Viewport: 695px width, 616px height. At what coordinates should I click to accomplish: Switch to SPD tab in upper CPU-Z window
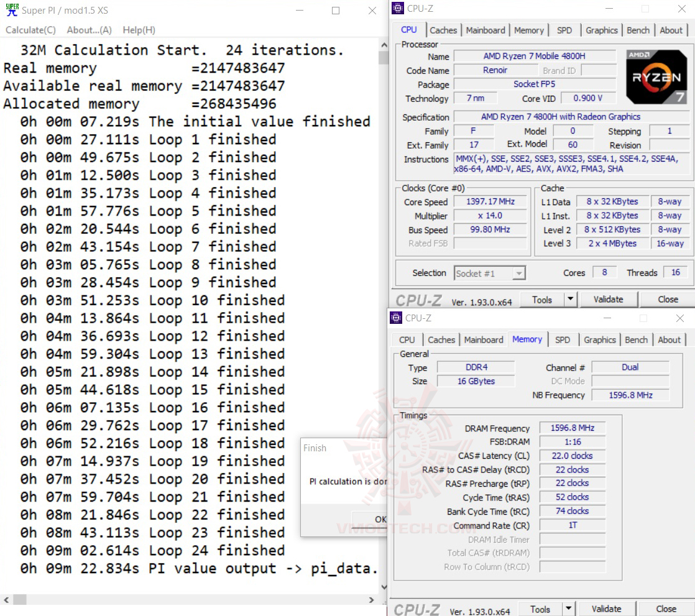tap(564, 30)
